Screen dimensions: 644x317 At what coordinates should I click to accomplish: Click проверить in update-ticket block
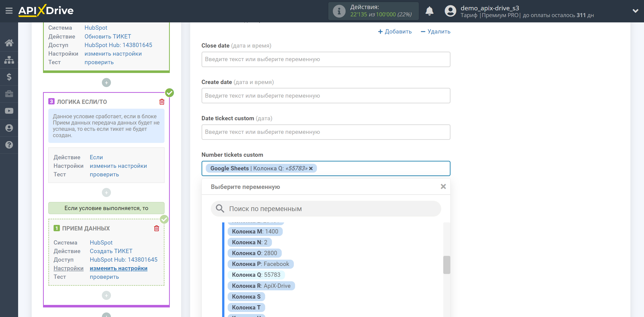[99, 62]
